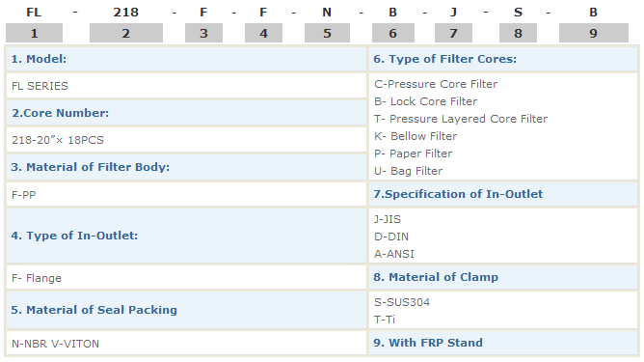
Task: Click '8. Material of Clamp' heading
Action: [x=503, y=277]
